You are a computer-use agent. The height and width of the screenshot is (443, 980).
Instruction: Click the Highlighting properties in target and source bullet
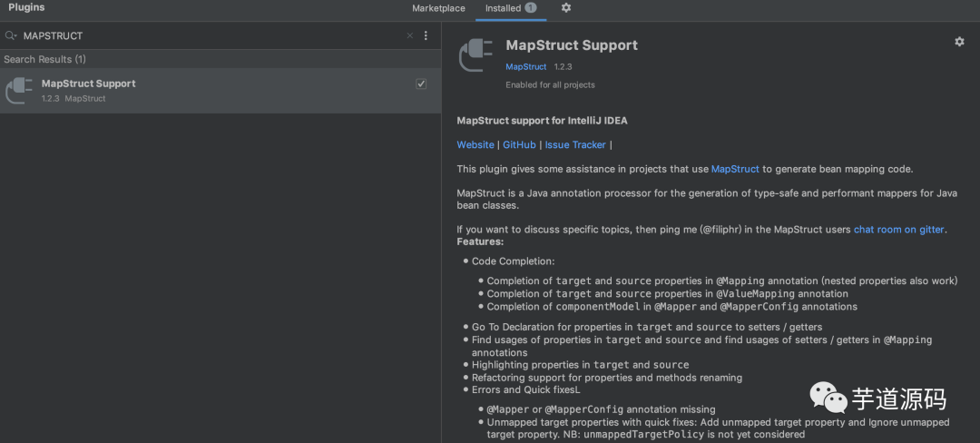[580, 364]
